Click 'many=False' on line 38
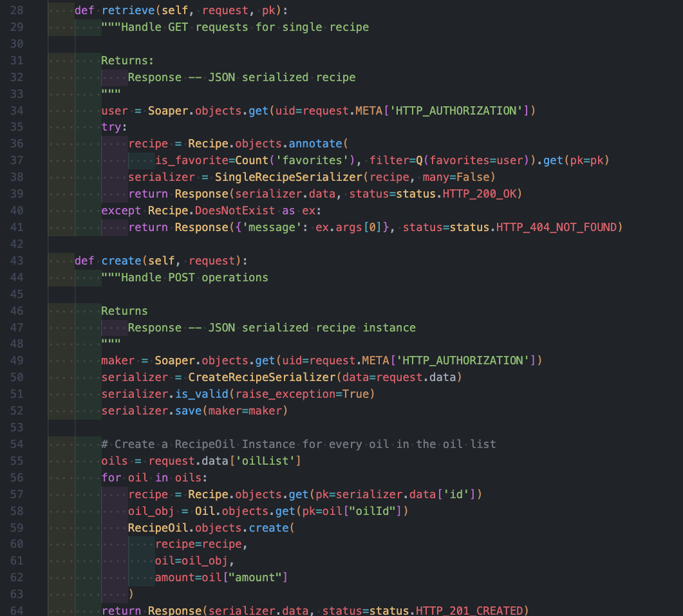 pyautogui.click(x=456, y=177)
